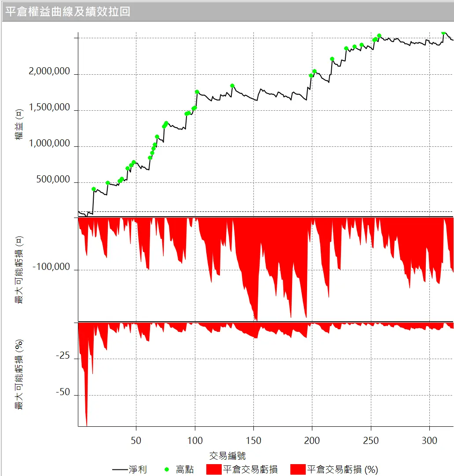Screen dimensions: 454x476
Task: Click the 交易編號 x-axis title
Action: [x=227, y=455]
